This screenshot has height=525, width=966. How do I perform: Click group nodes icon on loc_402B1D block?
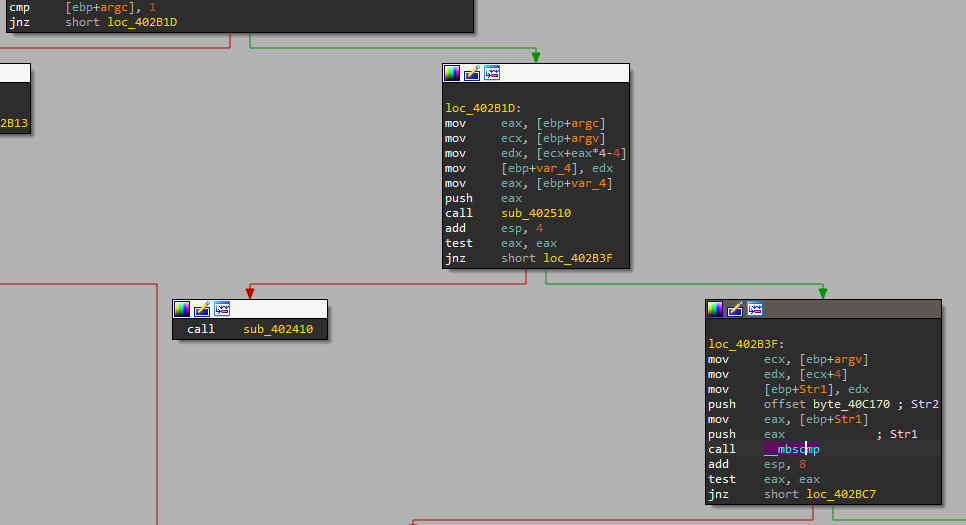point(491,73)
